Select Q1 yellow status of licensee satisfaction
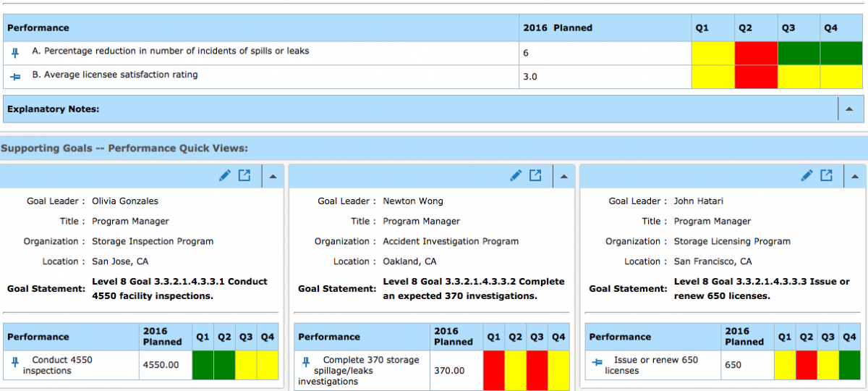 712,76
